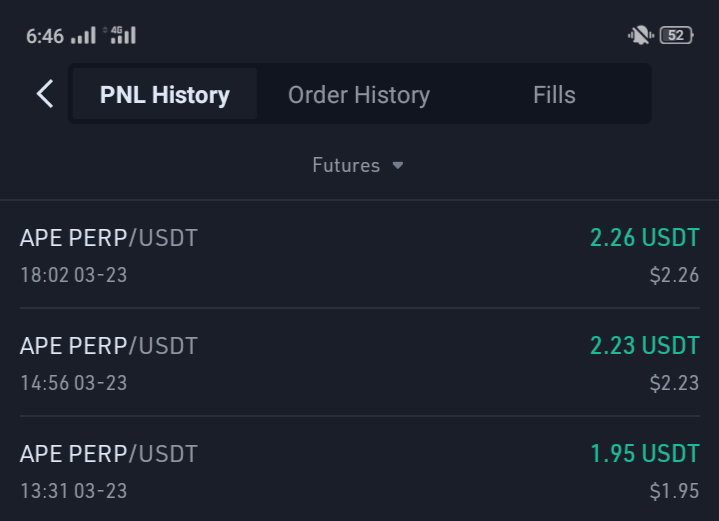This screenshot has width=719, height=521.
Task: Expand the Futures dropdown arrow
Action: coord(398,166)
